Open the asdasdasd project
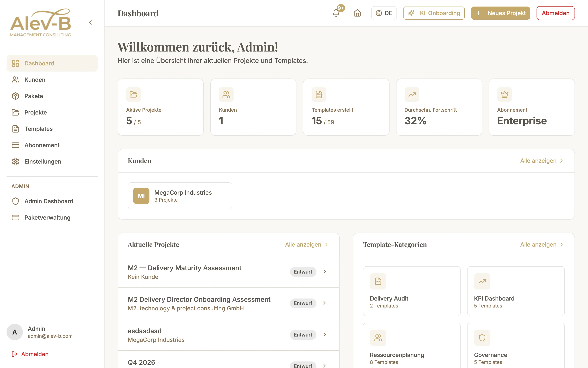588x368 pixels. click(228, 335)
